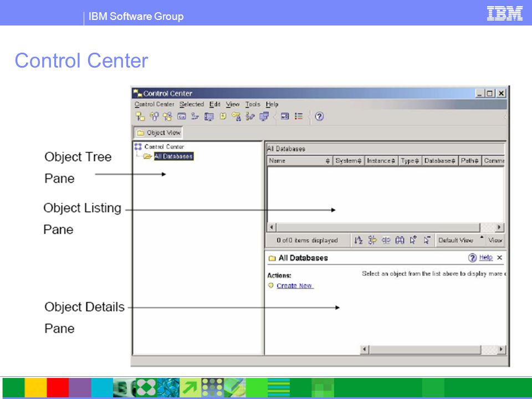532x399 pixels.
Task: Maximize the Control Center window
Action: [x=490, y=93]
